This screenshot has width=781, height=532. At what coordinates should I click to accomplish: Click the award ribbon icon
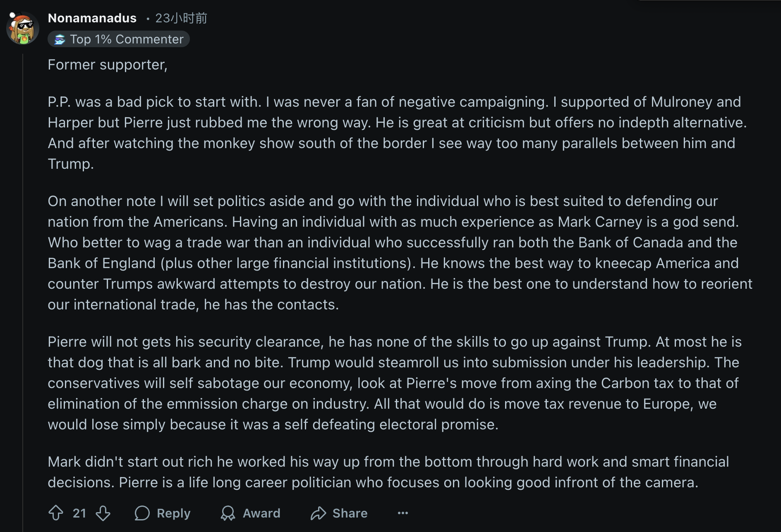(228, 513)
